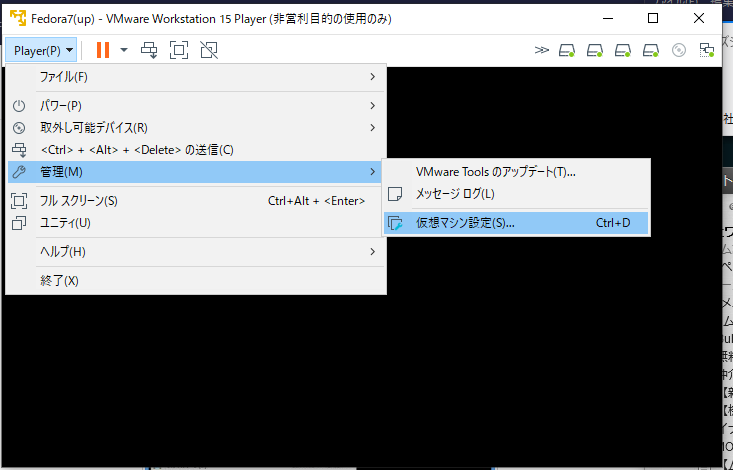Open the dropdown arrow beside the pause icon

(x=124, y=50)
